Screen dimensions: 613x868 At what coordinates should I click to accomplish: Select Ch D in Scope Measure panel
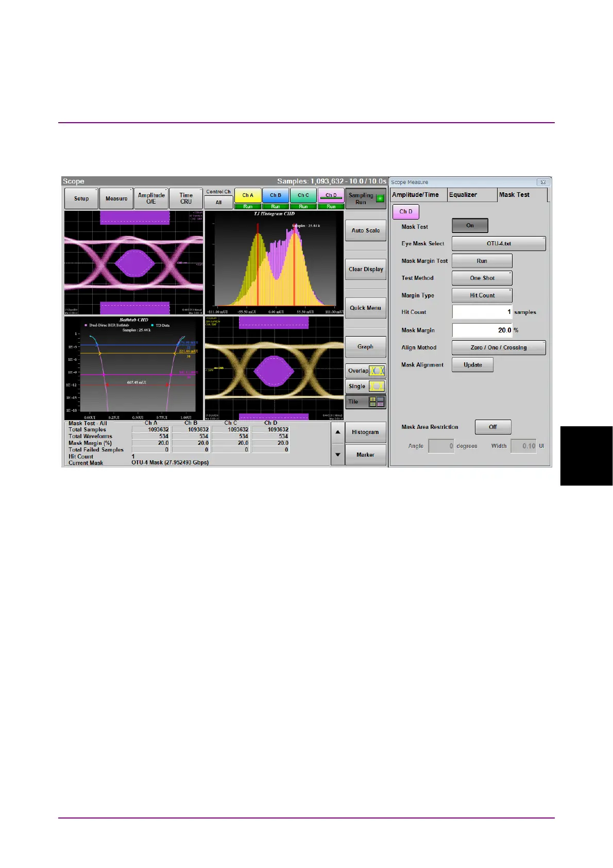406,211
